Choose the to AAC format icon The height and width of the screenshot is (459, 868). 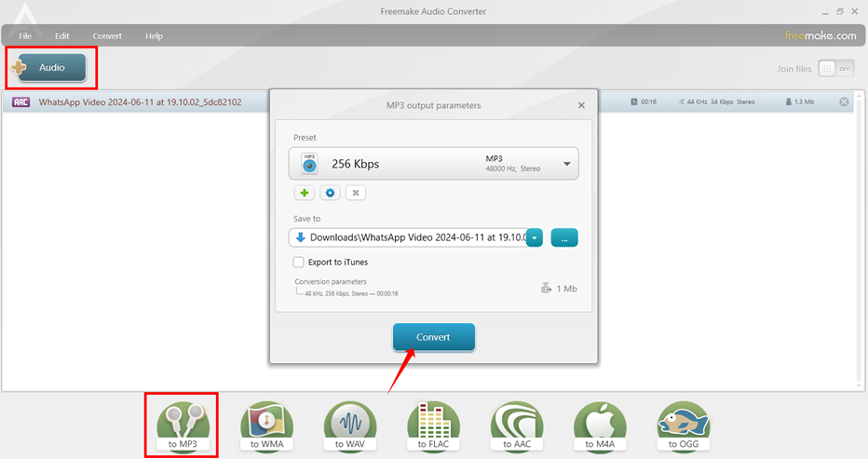point(517,426)
